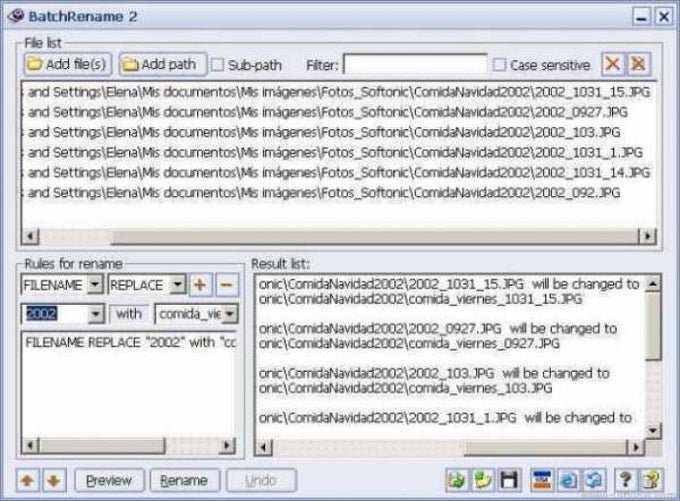This screenshot has width=680, height=501.
Task: Click the Preview button
Action: click(109, 480)
